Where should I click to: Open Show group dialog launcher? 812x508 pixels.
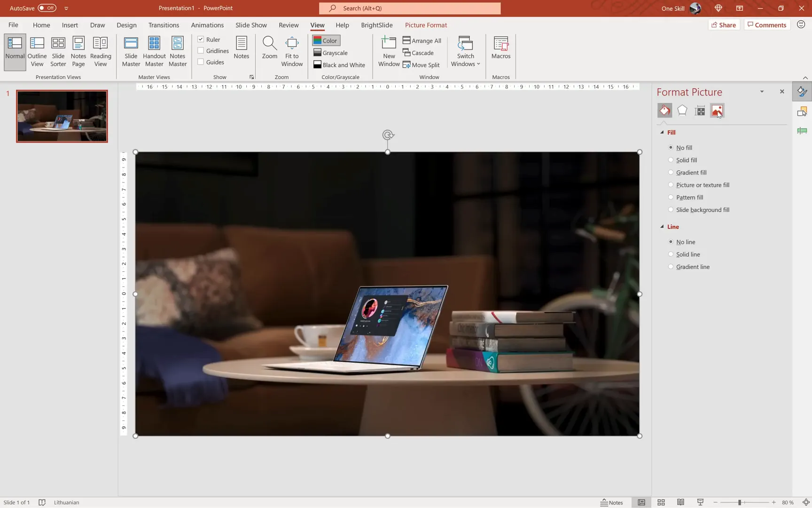click(x=251, y=77)
